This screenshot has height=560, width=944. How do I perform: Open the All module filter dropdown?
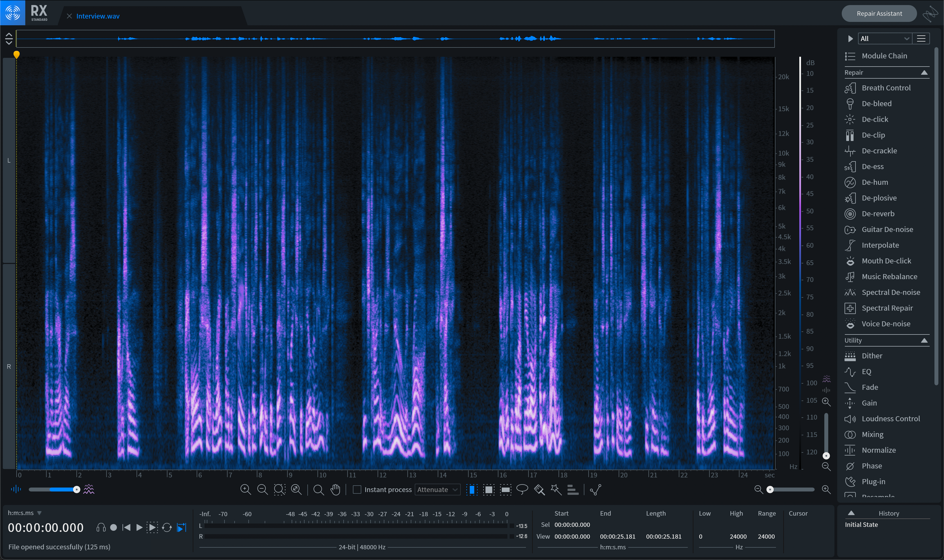pos(884,38)
